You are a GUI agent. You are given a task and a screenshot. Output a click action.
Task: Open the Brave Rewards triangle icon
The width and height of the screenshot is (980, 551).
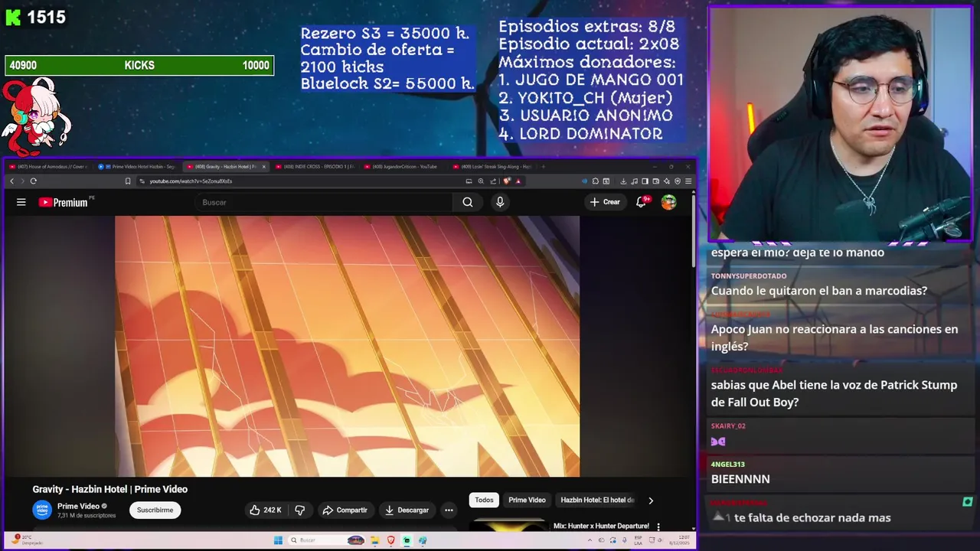(x=518, y=181)
